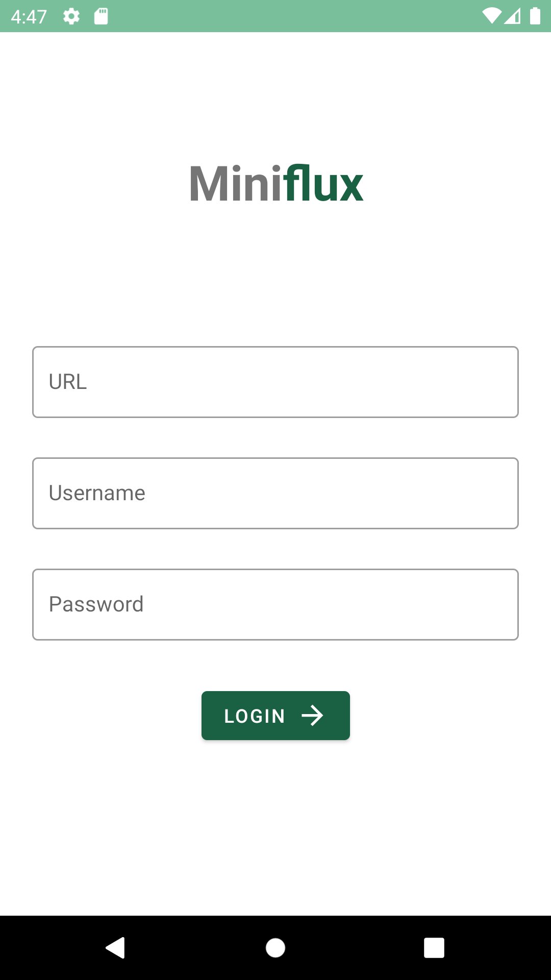Focus the URL input field

[x=275, y=382]
